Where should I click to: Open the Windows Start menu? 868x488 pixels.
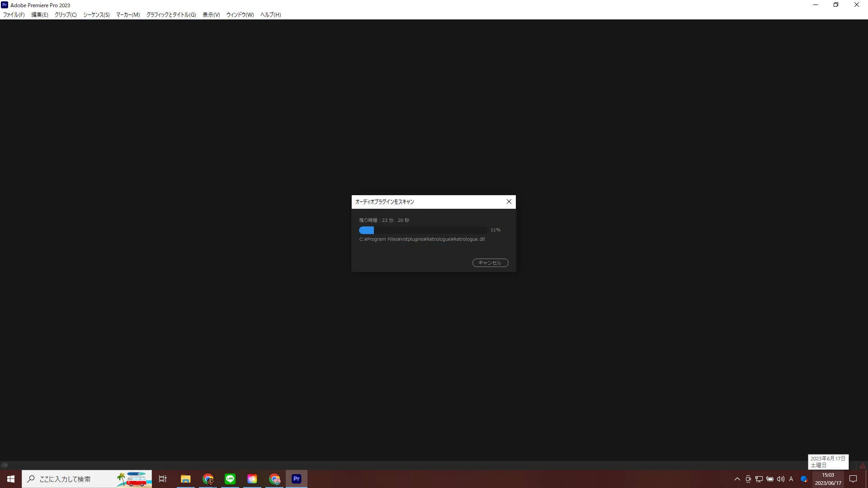coord(11,479)
